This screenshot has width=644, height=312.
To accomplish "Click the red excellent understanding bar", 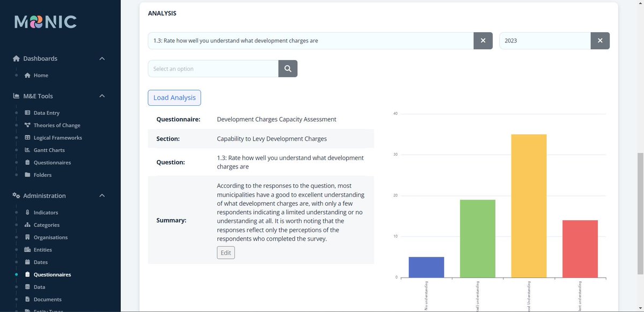I will tap(580, 249).
